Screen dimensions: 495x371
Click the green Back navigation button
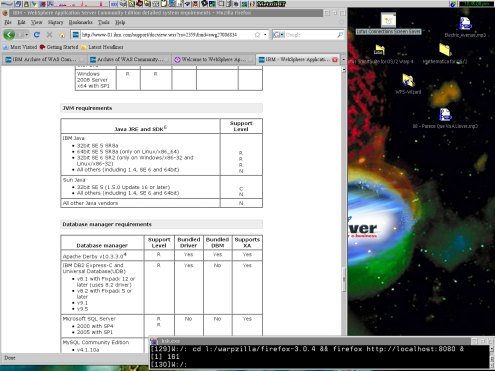pyautogui.click(x=9, y=34)
